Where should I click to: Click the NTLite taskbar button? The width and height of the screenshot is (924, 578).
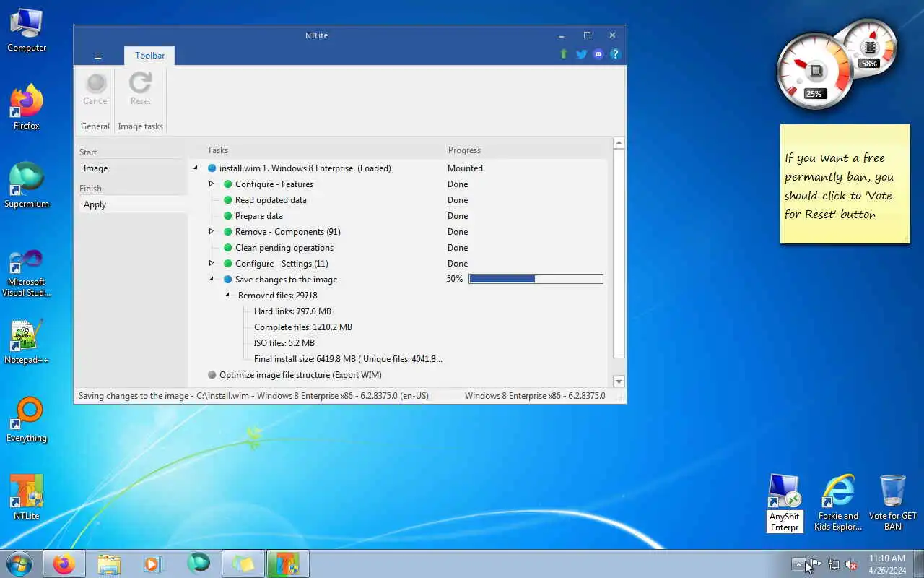click(x=288, y=564)
